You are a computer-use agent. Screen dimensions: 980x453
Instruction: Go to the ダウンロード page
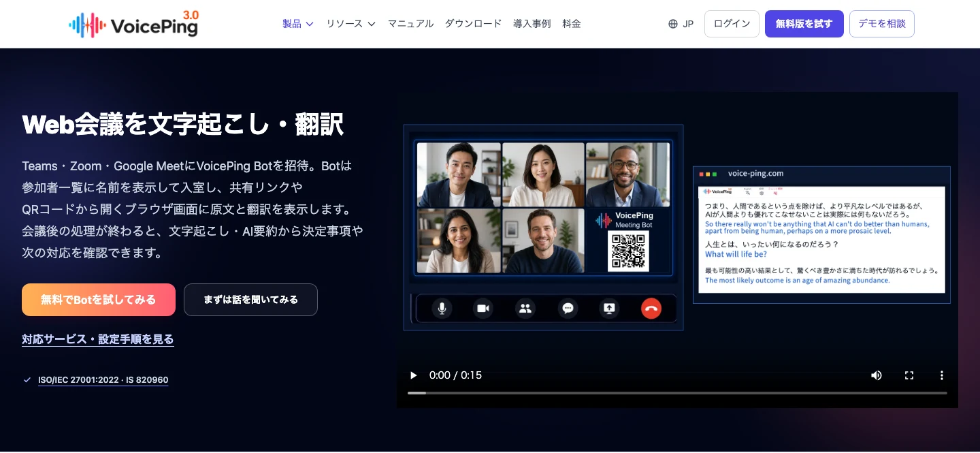(x=473, y=24)
